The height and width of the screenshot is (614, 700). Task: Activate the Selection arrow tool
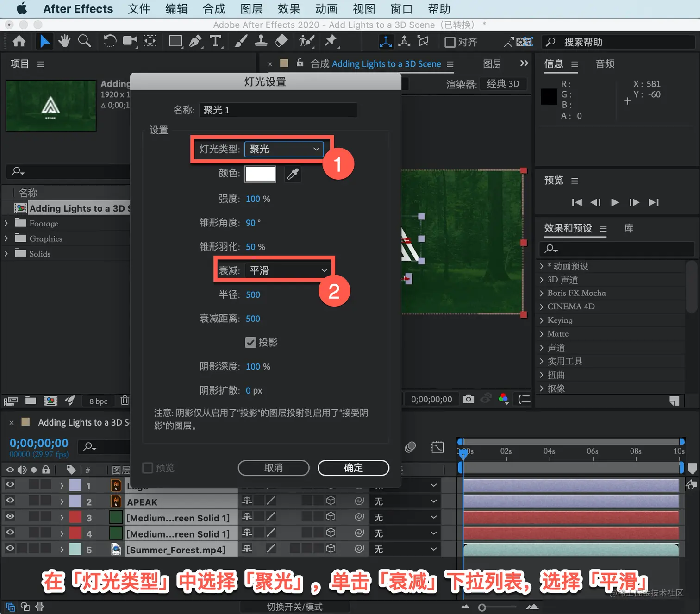tap(44, 42)
